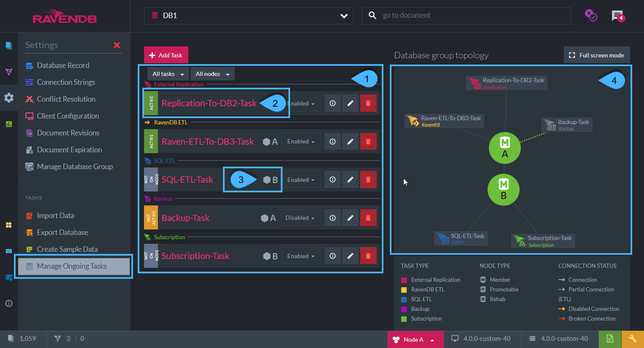Edit the SQL-ETL-Task
The height and width of the screenshot is (348, 644).
tap(350, 180)
